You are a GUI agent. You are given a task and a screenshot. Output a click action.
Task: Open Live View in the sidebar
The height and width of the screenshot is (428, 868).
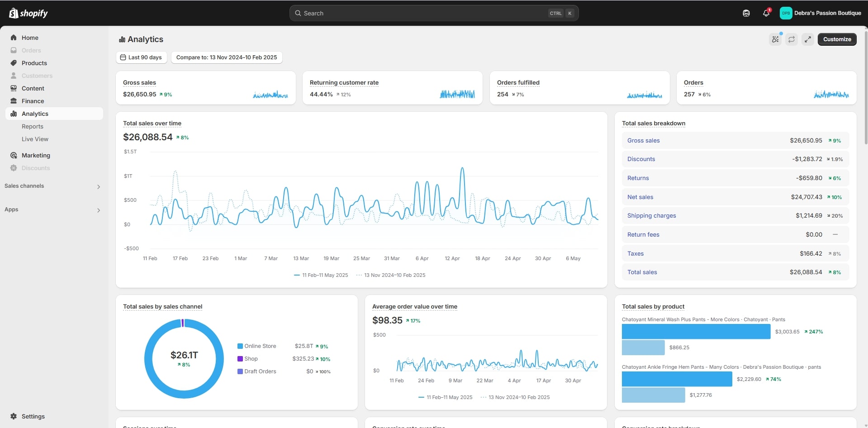[x=35, y=139]
